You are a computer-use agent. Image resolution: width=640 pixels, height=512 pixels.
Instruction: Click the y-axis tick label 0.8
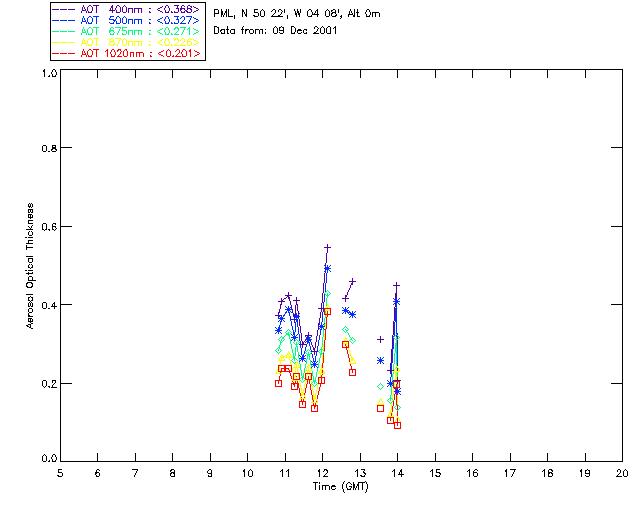49,148
